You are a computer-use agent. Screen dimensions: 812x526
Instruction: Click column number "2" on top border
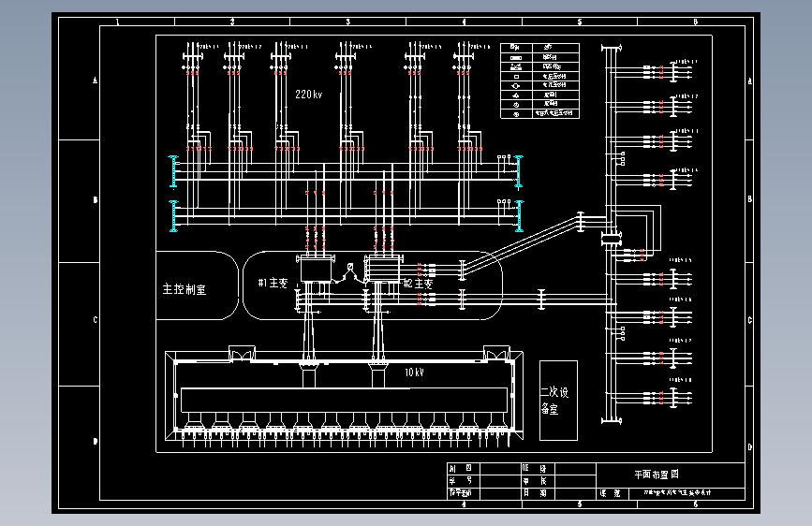pyautogui.click(x=232, y=22)
